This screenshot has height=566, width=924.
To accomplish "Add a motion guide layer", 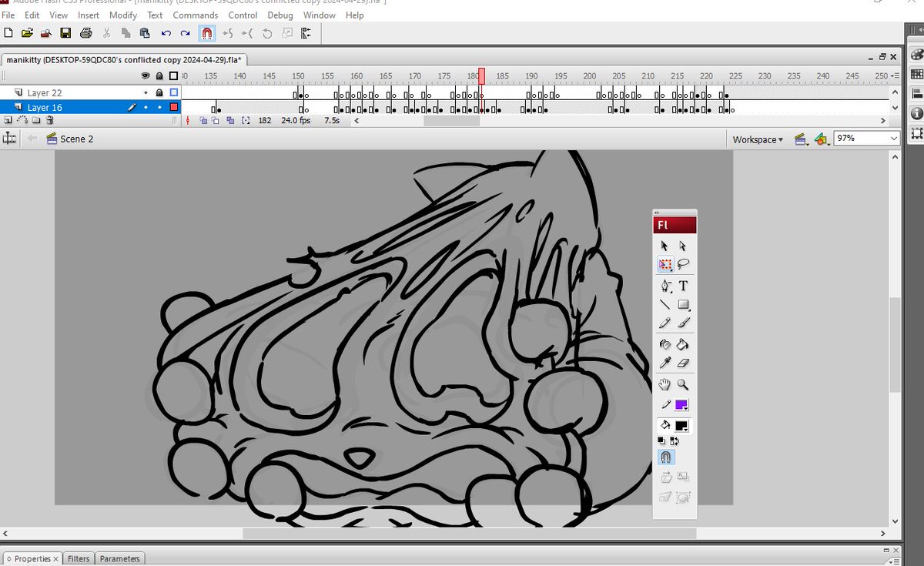I will pyautogui.click(x=22, y=120).
